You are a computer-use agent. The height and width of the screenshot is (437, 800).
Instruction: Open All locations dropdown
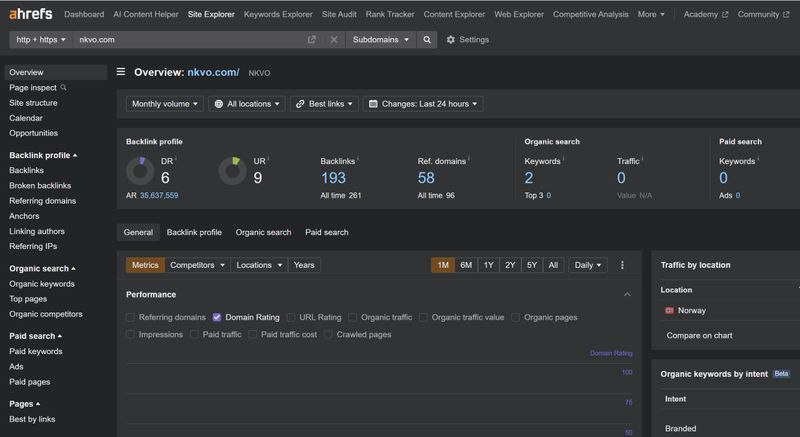[x=247, y=104]
